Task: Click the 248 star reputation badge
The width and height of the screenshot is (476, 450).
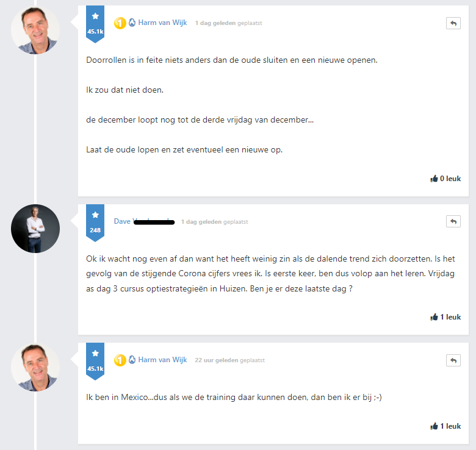Action: (95, 223)
